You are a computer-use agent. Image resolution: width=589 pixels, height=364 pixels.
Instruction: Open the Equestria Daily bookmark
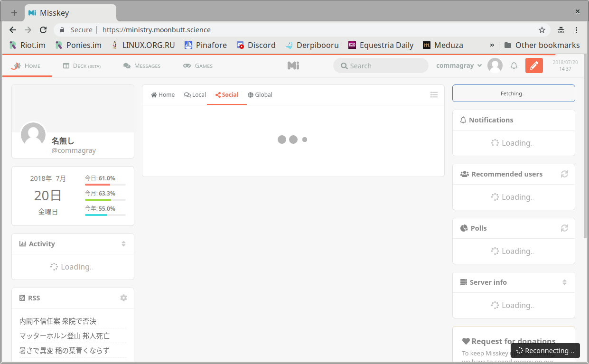click(x=381, y=45)
